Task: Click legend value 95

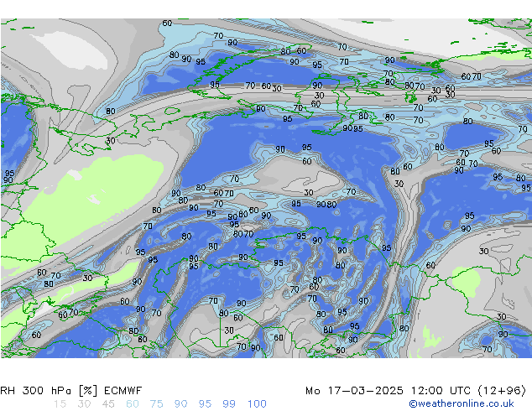Action: tap(205, 403)
